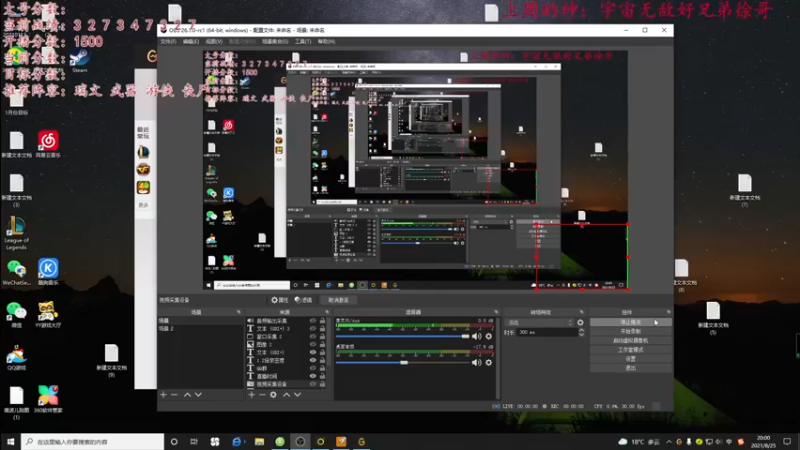Select 场景 2 in scenes list
Viewport: 800px width, 450px height.
point(201,329)
